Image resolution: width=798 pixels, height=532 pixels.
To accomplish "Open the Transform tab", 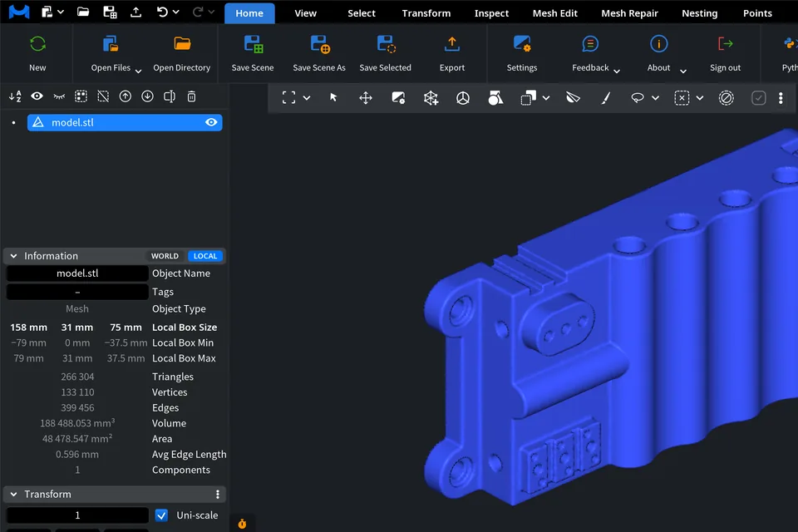I will click(426, 13).
